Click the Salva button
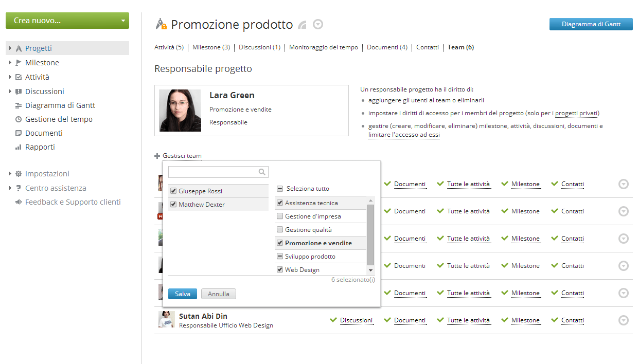Image resolution: width=638 pixels, height=364 pixels. pos(182,294)
